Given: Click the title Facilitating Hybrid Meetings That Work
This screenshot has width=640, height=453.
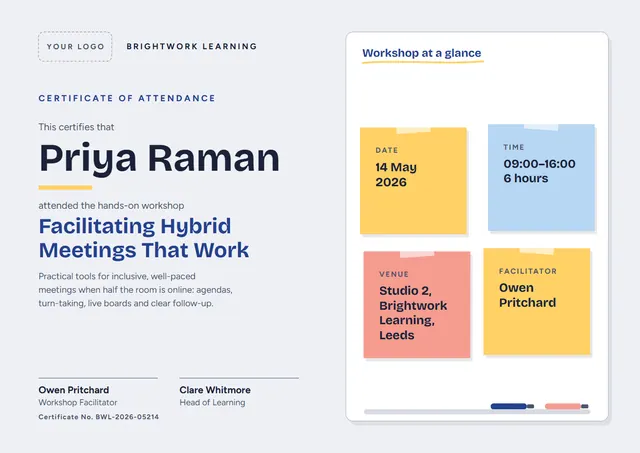Looking at the screenshot, I should point(144,238).
